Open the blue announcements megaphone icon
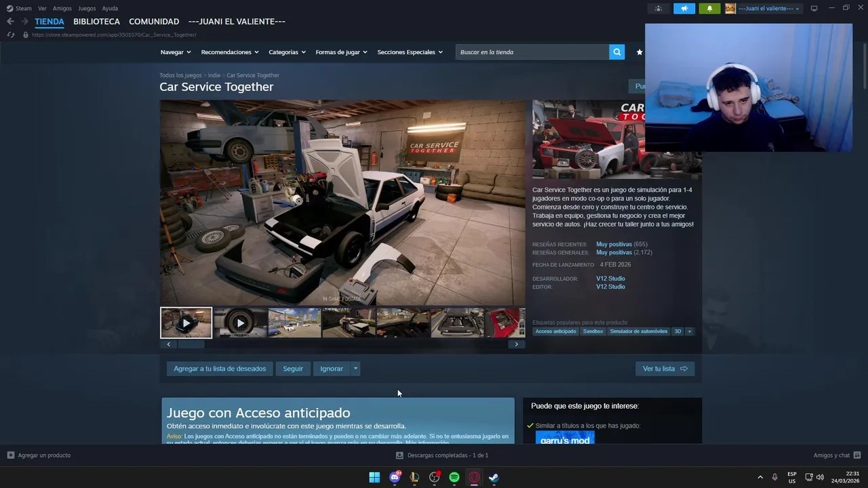This screenshot has width=868, height=488. pyautogui.click(x=684, y=9)
